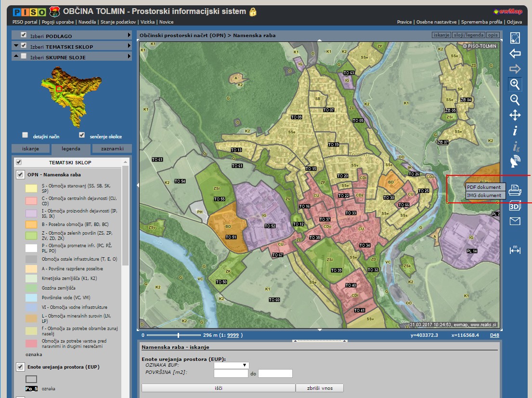Expand Izberi PODLAGO arrow
The image size is (532, 398).
(x=129, y=36)
